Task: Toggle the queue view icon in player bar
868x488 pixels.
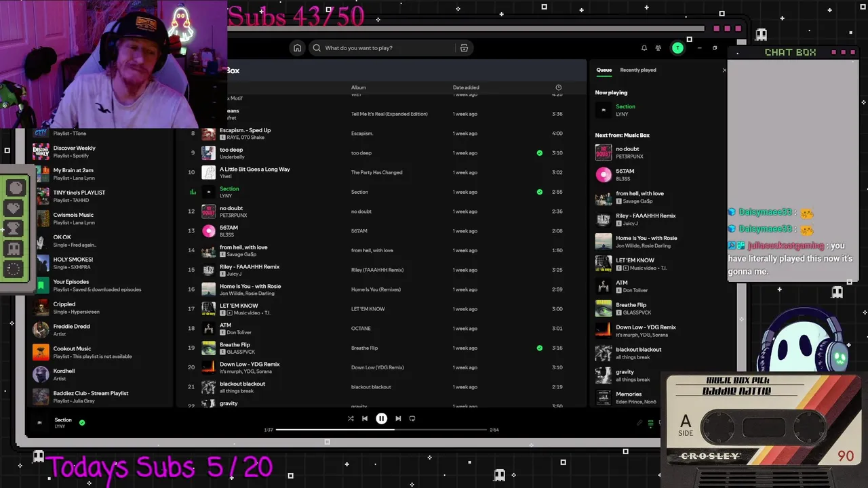Action: (651, 424)
